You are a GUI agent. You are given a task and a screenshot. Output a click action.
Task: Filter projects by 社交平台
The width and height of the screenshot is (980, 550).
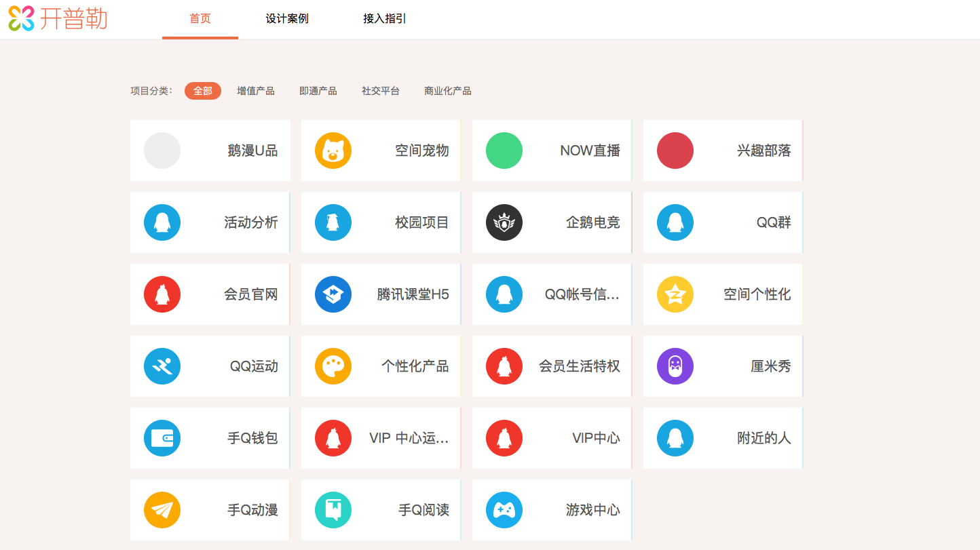[x=381, y=91]
